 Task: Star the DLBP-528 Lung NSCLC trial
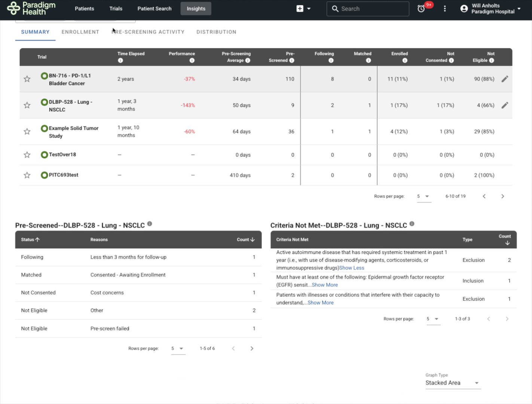(27, 105)
